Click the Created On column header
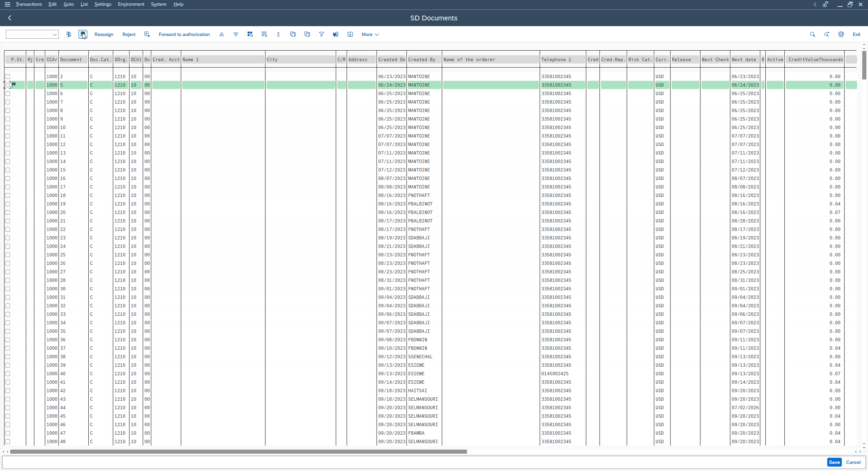Viewport: 868px width, 471px height. click(x=392, y=59)
